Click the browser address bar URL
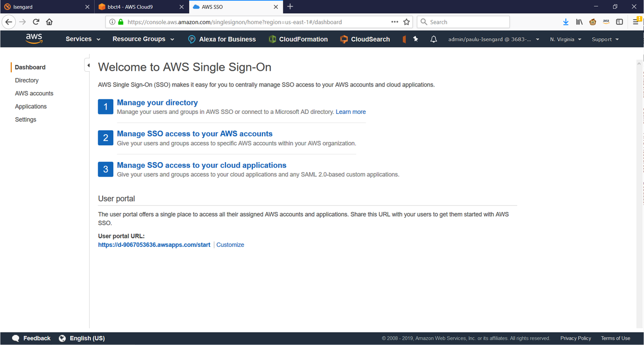Viewport: 644px width, 345px height. (234, 22)
